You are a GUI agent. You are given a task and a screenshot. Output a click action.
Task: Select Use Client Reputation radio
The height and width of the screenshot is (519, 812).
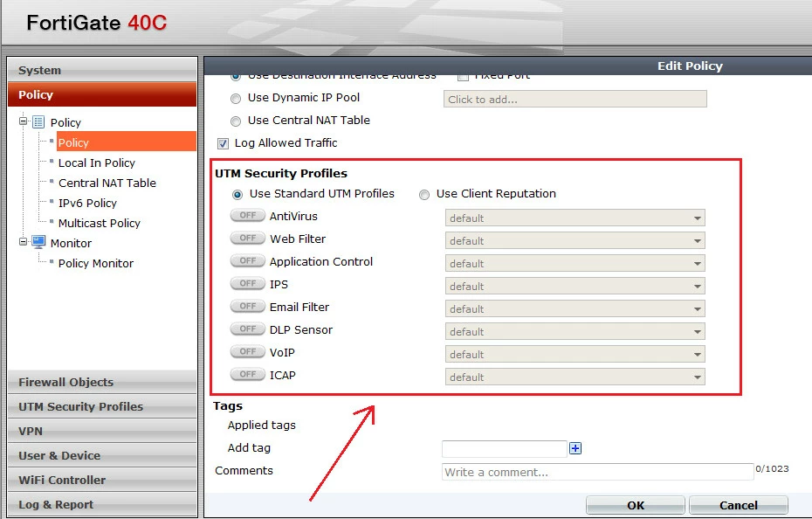coord(424,195)
